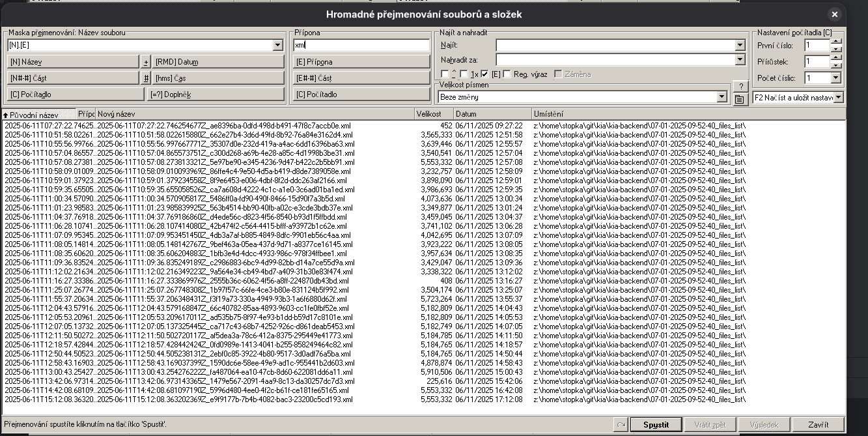This screenshot has height=436, width=868.
Task: Expand the Velikost písmen dropdown
Action: (721, 97)
